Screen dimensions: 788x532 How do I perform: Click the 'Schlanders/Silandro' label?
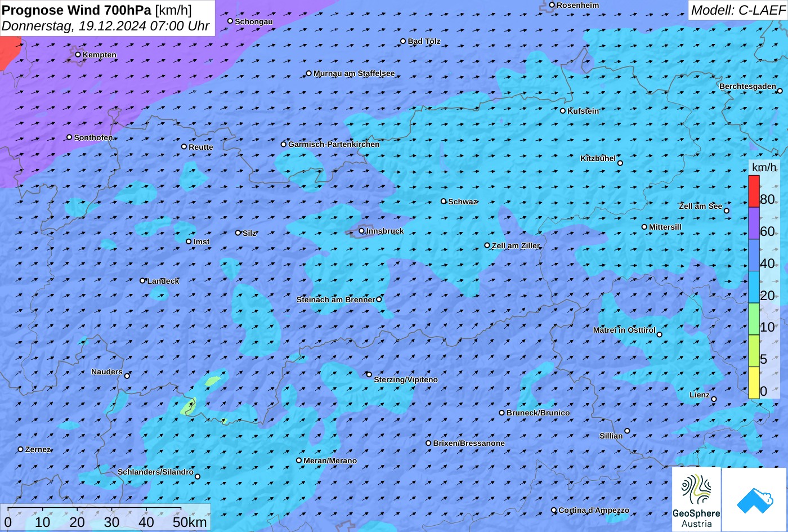[x=155, y=472]
